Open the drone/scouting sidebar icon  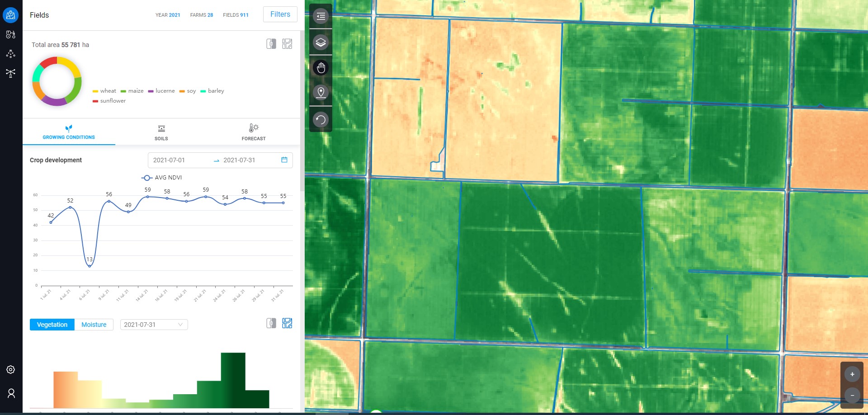point(11,73)
